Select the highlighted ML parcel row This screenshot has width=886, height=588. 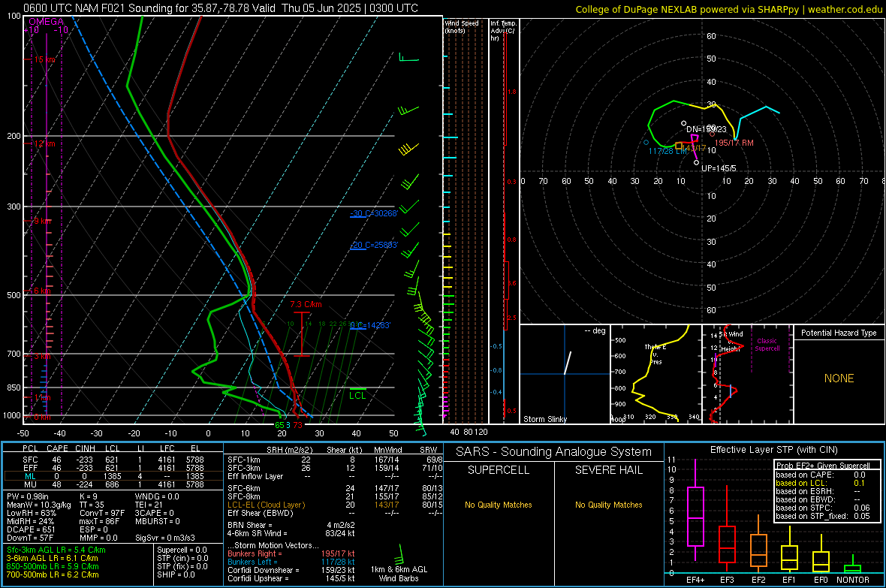[x=112, y=476]
